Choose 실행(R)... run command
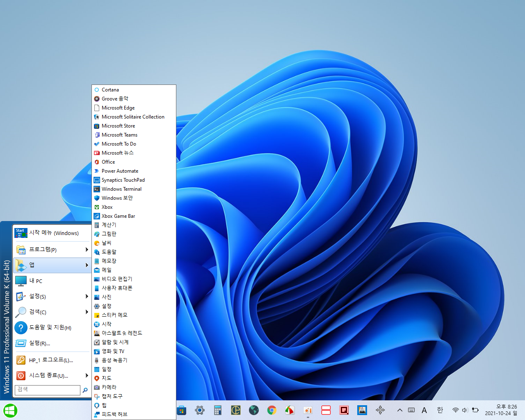This screenshot has width=525, height=420. click(52, 343)
